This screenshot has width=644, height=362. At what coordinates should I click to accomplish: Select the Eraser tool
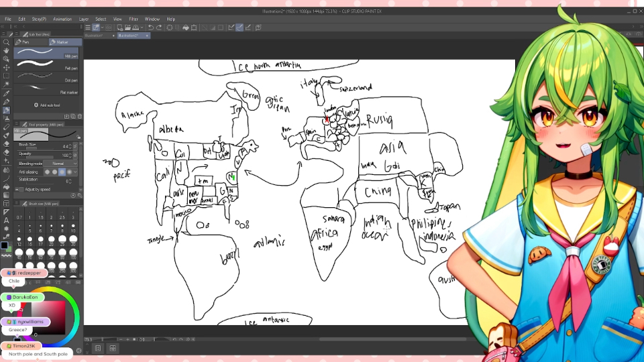6,144
